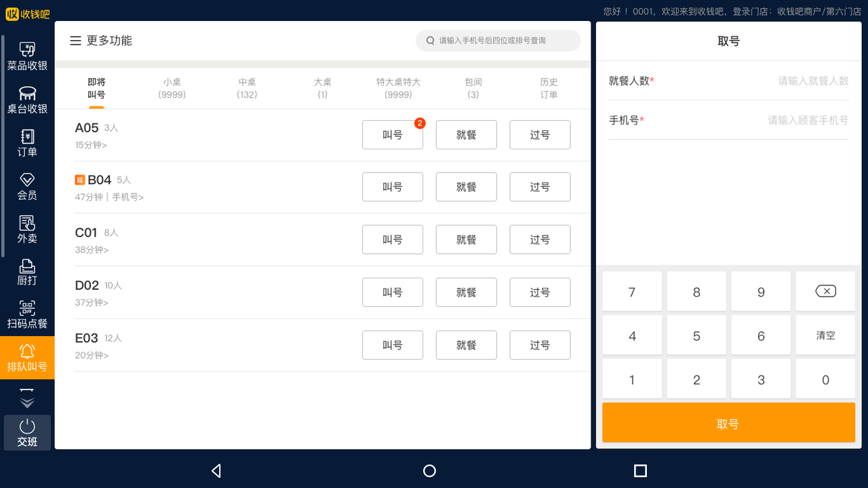Expand B04 details at 47分钟｜手机号>
Image resolution: width=868 pixels, height=488 pixels.
(x=109, y=197)
